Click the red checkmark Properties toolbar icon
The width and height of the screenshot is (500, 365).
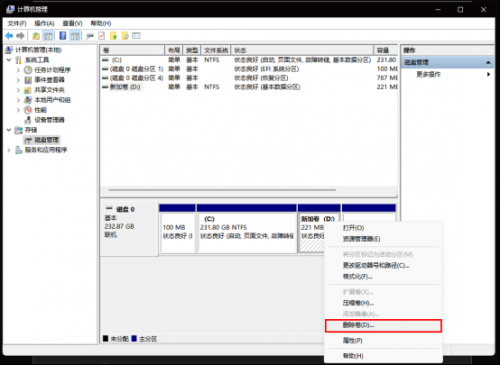102,36
